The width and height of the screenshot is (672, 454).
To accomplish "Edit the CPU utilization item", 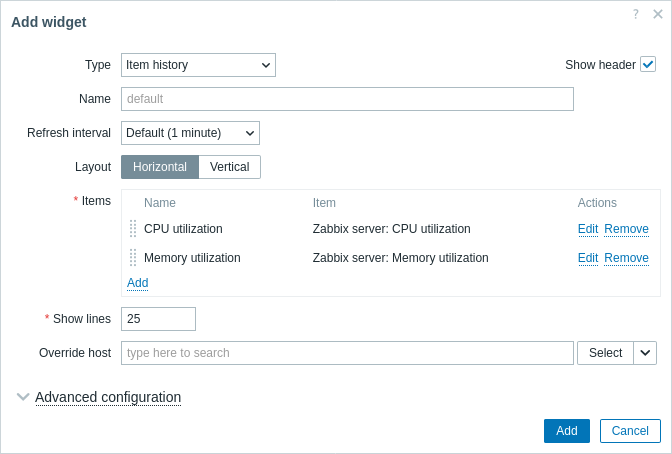I will 588,229.
